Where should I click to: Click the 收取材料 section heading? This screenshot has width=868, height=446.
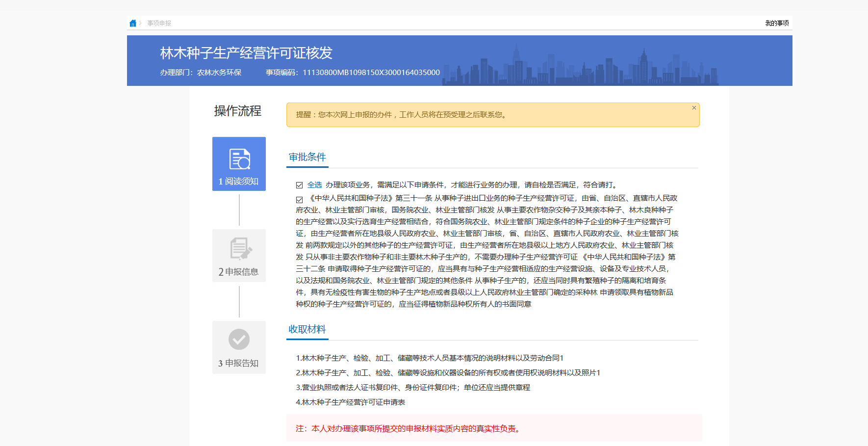point(307,329)
